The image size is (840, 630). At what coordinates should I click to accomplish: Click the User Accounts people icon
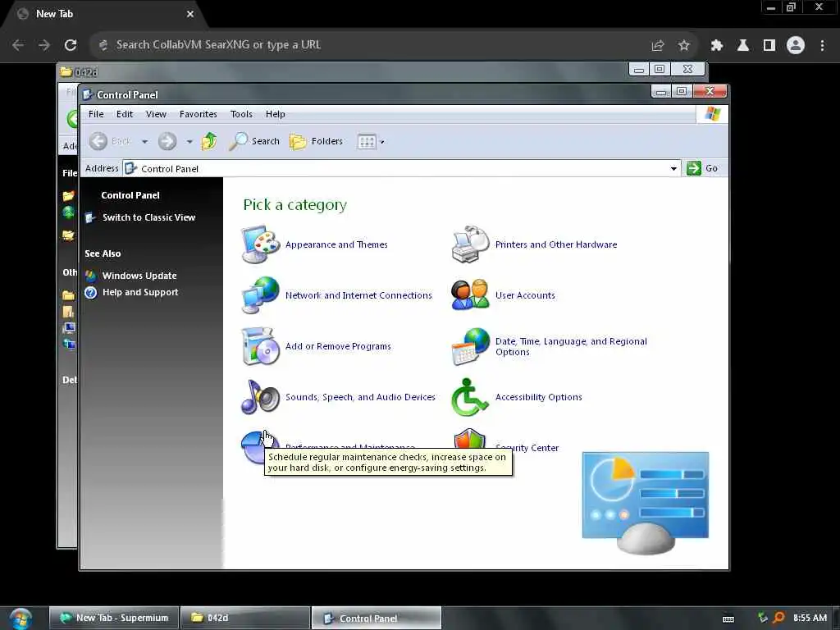(470, 295)
